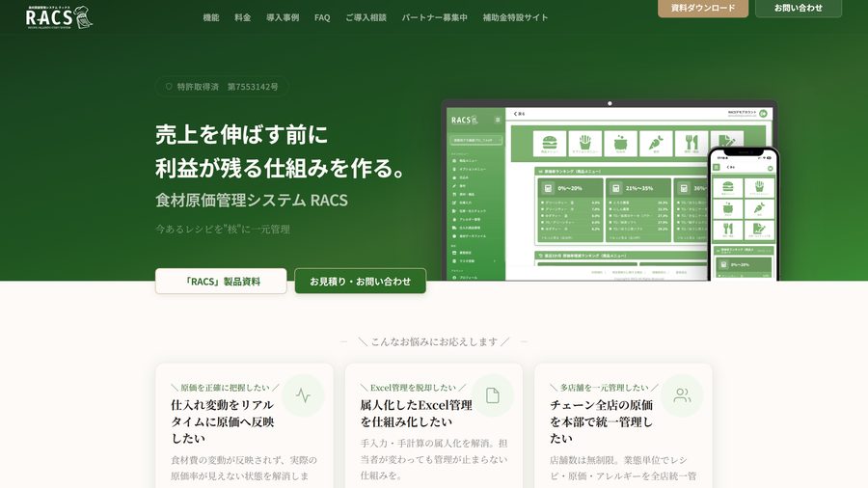Click the users icon on the 多店舗 card
The width and height of the screenshot is (868, 488).
click(x=682, y=395)
